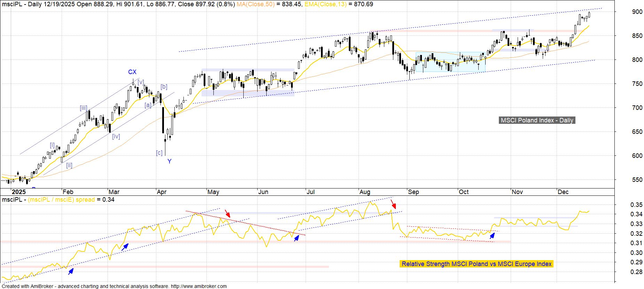644x289 pixels.
Task: Click the blue arrow in the spread panel in March
Action: [x=125, y=247]
